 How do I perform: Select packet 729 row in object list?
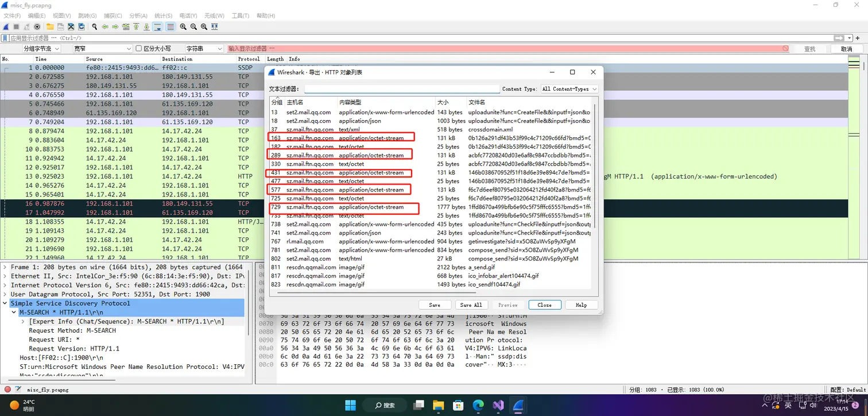click(x=431, y=207)
